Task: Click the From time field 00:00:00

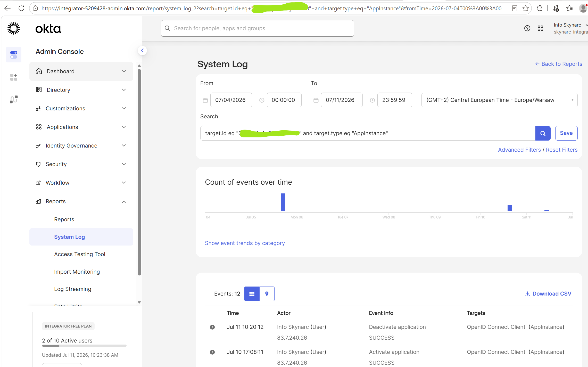Action: [284, 100]
